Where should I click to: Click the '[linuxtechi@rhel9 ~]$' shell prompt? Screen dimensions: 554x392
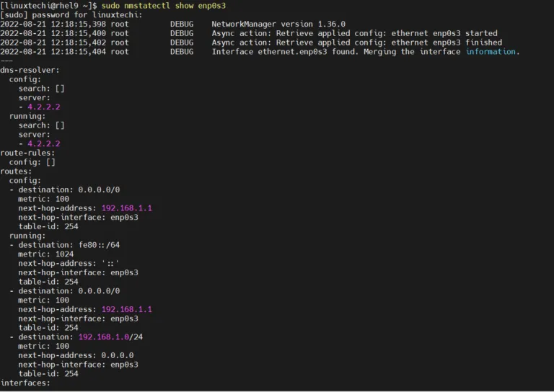[49, 5]
